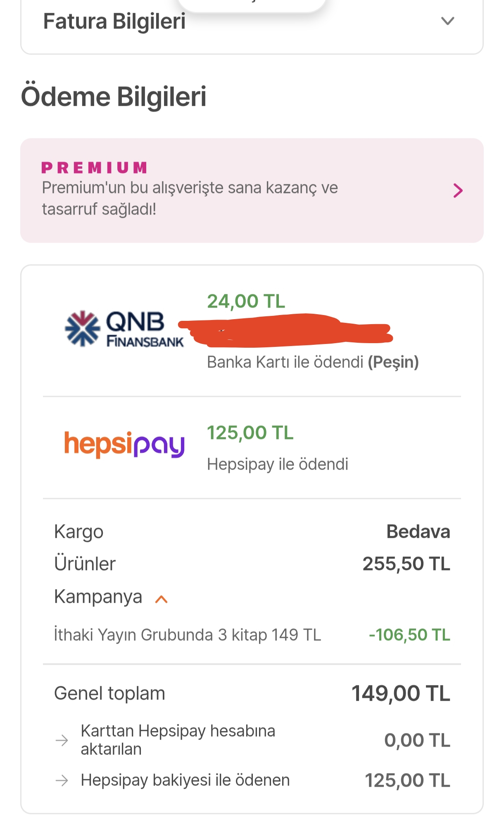This screenshot has width=504, height=831.
Task: Click the QNB Finansbank logo
Action: point(124,329)
